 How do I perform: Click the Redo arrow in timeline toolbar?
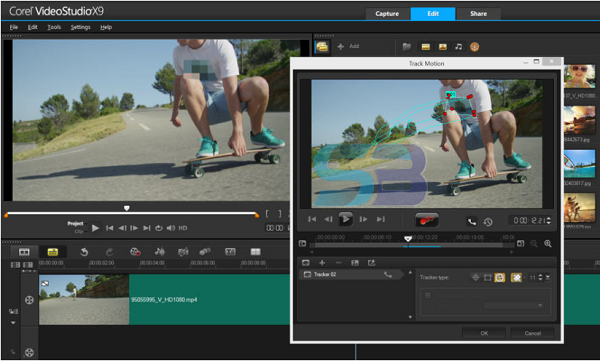pyautogui.click(x=109, y=252)
